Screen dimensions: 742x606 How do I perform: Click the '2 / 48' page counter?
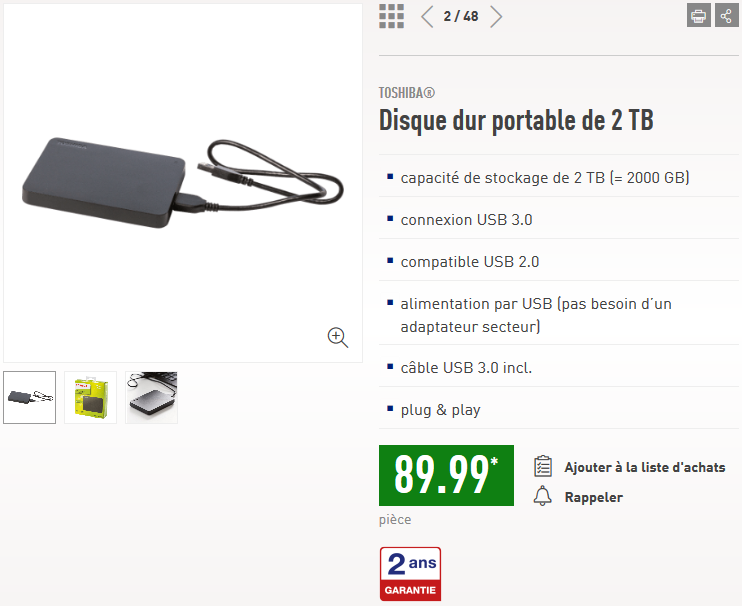pos(461,17)
